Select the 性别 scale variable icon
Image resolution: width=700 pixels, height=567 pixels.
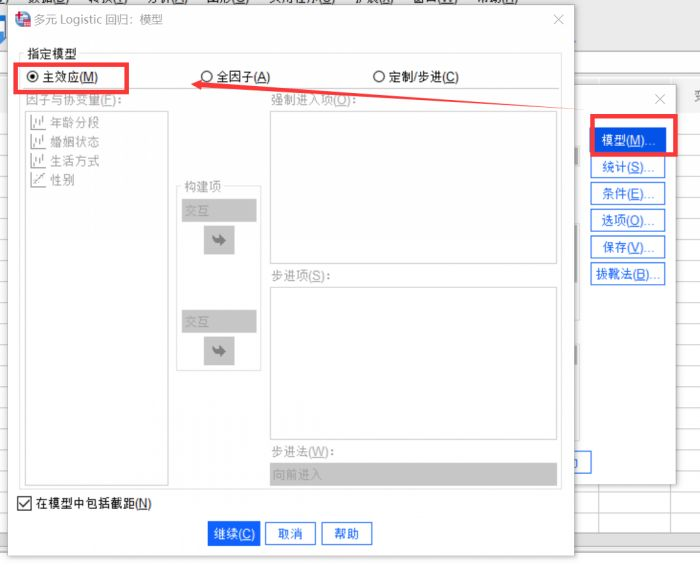(38, 180)
